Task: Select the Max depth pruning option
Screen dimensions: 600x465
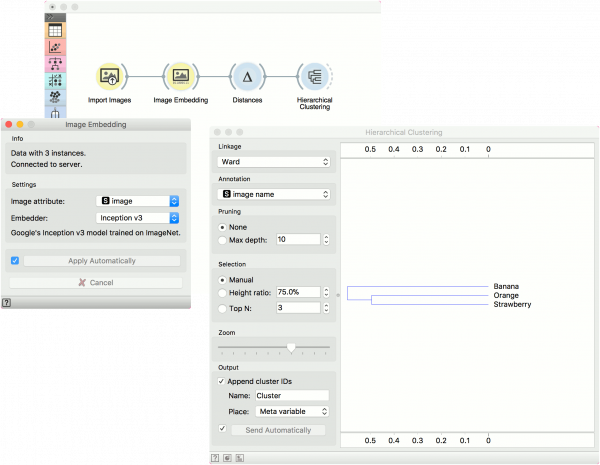Action: (222, 240)
